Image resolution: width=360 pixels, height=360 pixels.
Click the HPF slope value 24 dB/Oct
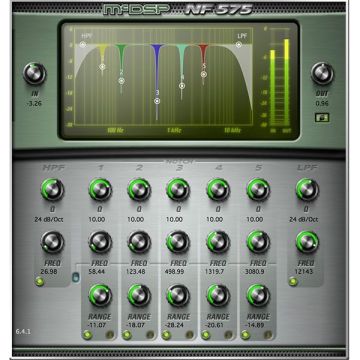[x=50, y=220]
